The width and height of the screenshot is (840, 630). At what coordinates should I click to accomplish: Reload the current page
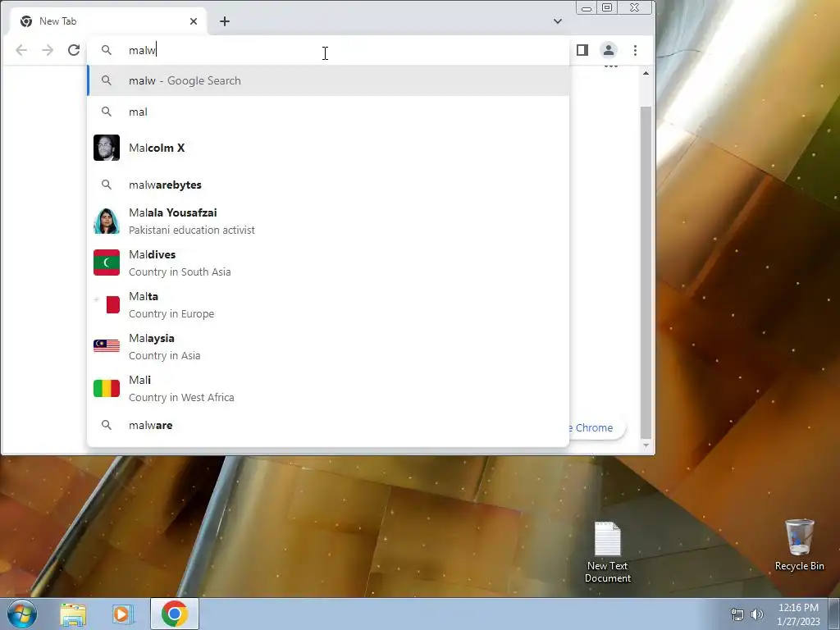[74, 50]
